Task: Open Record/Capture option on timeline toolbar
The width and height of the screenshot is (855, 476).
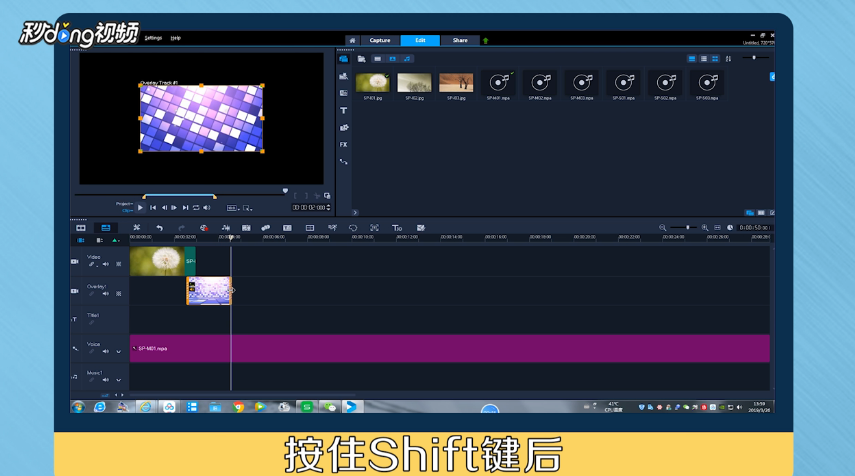Action: (x=204, y=228)
